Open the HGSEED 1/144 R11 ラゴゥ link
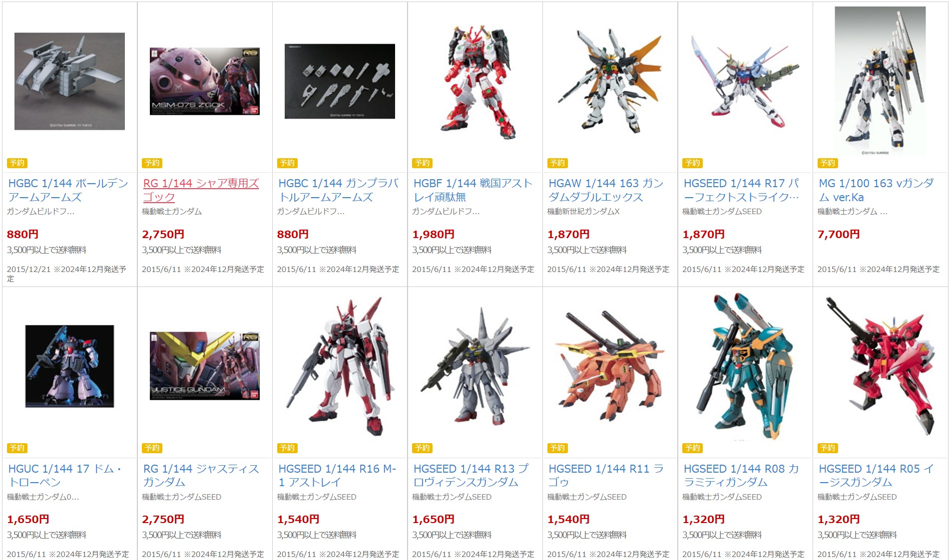 click(x=606, y=475)
